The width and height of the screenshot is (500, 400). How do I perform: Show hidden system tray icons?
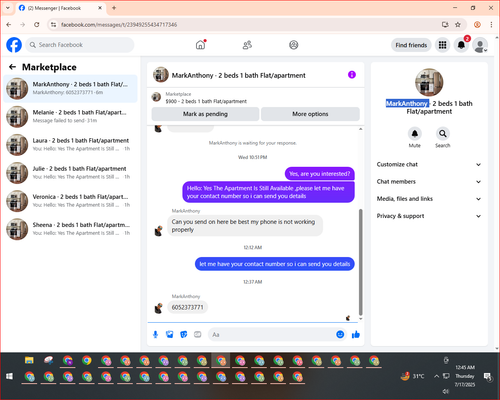click(436, 376)
